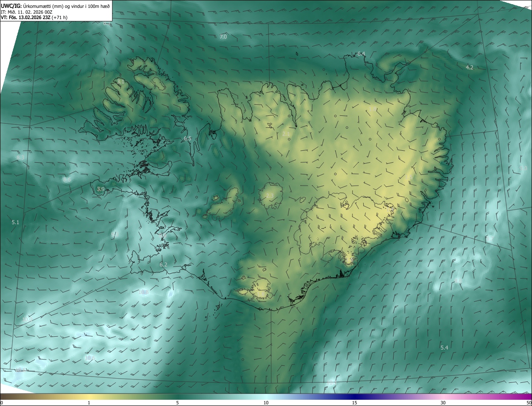Click the map value label 5.4

point(444,347)
